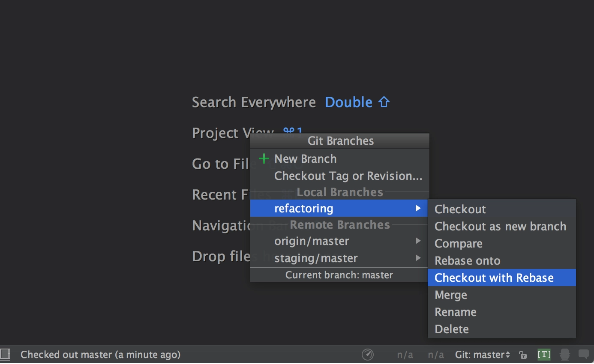Choose Checkout as new branch
594x364 pixels.
pyautogui.click(x=502, y=226)
